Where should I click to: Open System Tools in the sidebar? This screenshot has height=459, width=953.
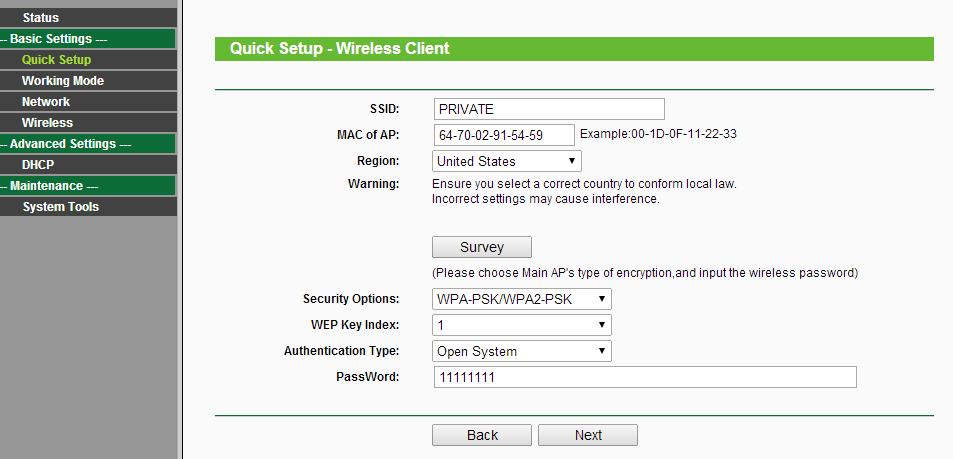88,207
